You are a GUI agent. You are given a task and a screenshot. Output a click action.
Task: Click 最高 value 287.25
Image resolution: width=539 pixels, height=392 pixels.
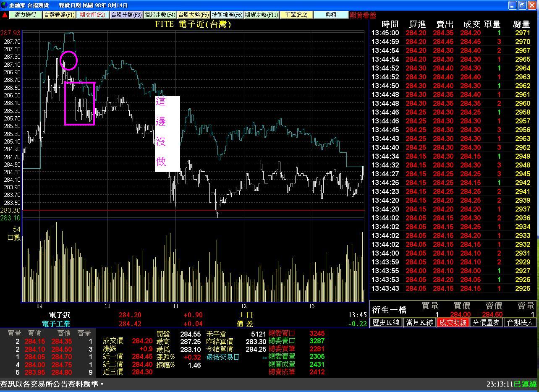(191, 342)
